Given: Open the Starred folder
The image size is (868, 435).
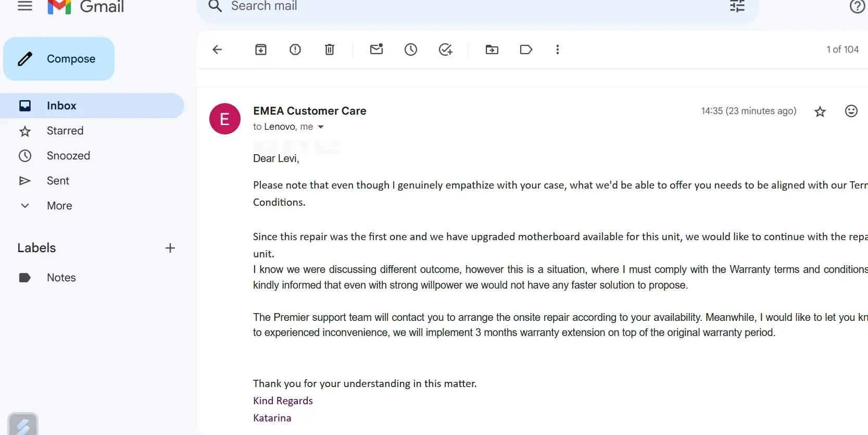Looking at the screenshot, I should [x=65, y=131].
